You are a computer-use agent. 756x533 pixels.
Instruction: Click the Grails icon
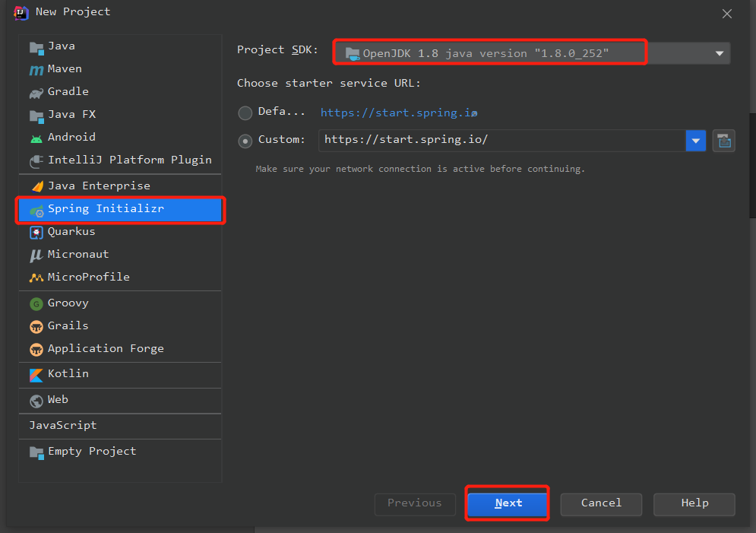pos(36,326)
